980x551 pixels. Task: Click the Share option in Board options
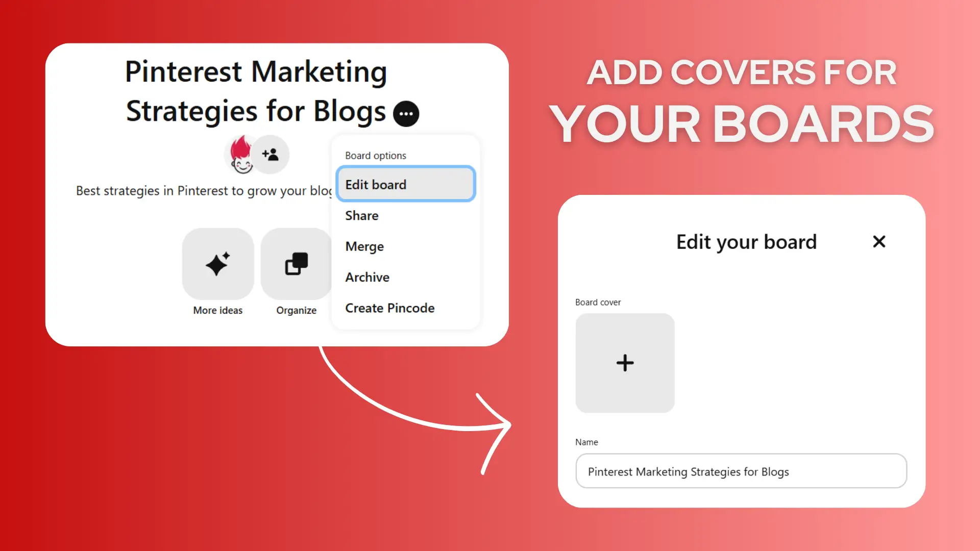tap(361, 215)
